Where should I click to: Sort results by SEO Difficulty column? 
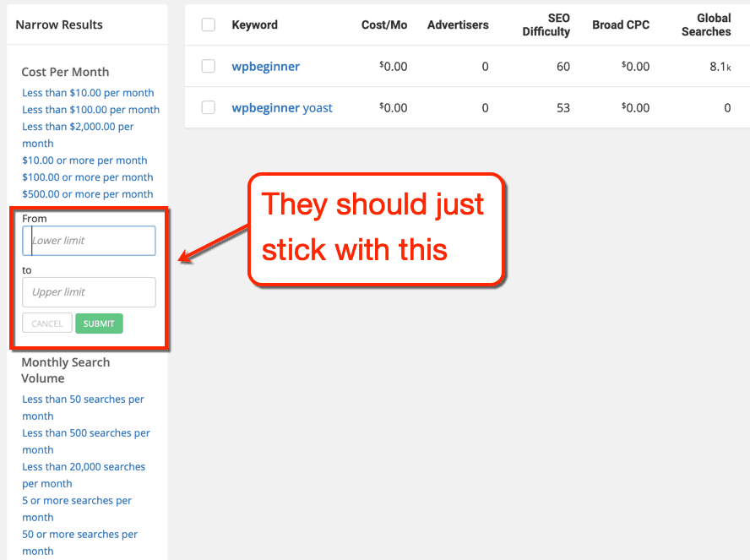click(x=546, y=25)
